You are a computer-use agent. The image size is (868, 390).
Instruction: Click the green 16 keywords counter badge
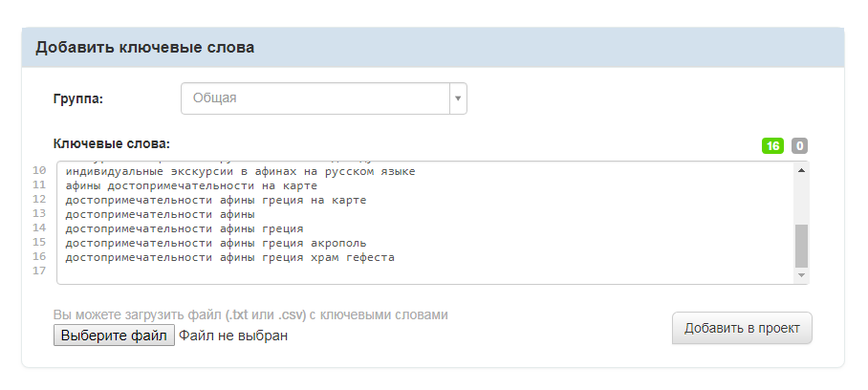tap(772, 146)
